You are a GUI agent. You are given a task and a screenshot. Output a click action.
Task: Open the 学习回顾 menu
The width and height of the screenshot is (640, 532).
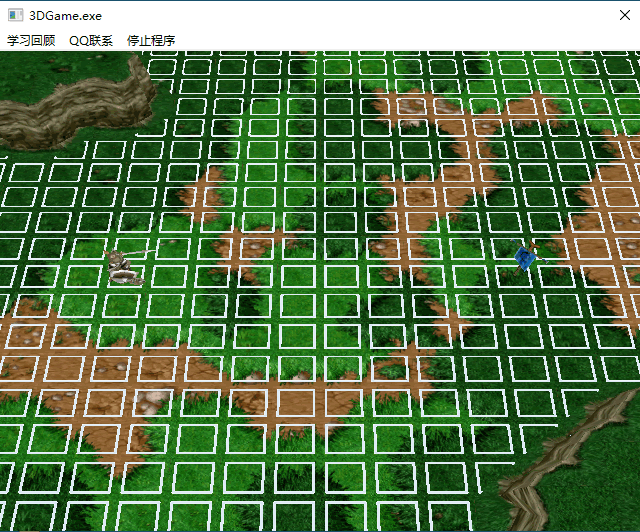click(x=31, y=41)
